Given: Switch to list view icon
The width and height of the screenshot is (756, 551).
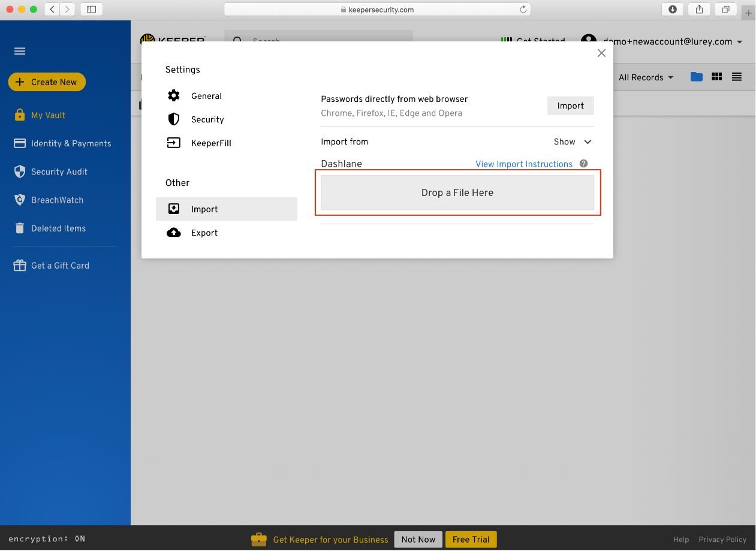Looking at the screenshot, I should (x=737, y=77).
